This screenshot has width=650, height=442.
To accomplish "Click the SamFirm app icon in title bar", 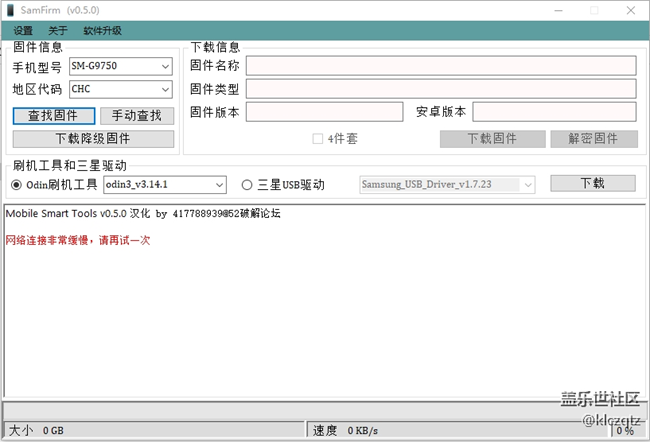I will 10,10.
